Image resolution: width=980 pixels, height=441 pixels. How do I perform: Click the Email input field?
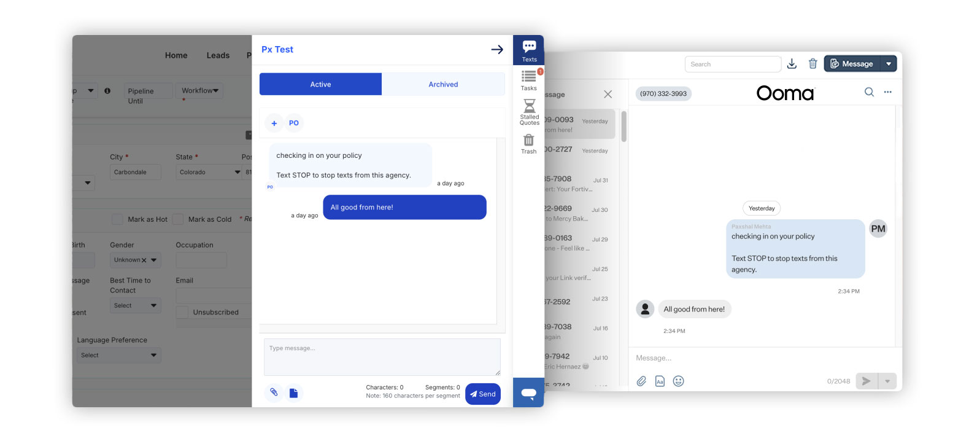[x=214, y=296]
